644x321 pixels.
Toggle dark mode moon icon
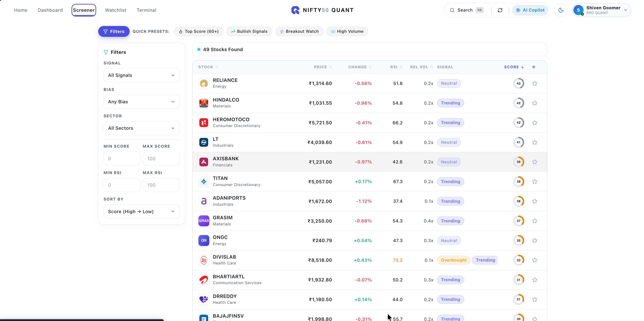click(561, 10)
